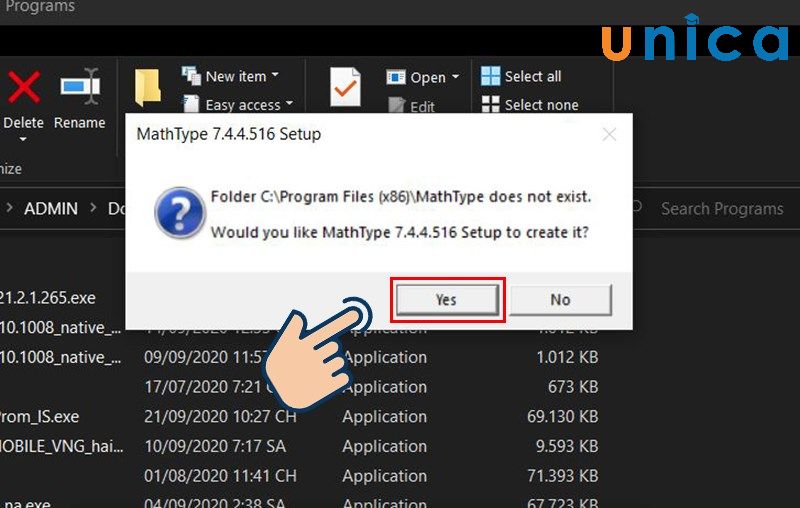
Task: Click the Rename icon in ribbon
Action: point(80,86)
